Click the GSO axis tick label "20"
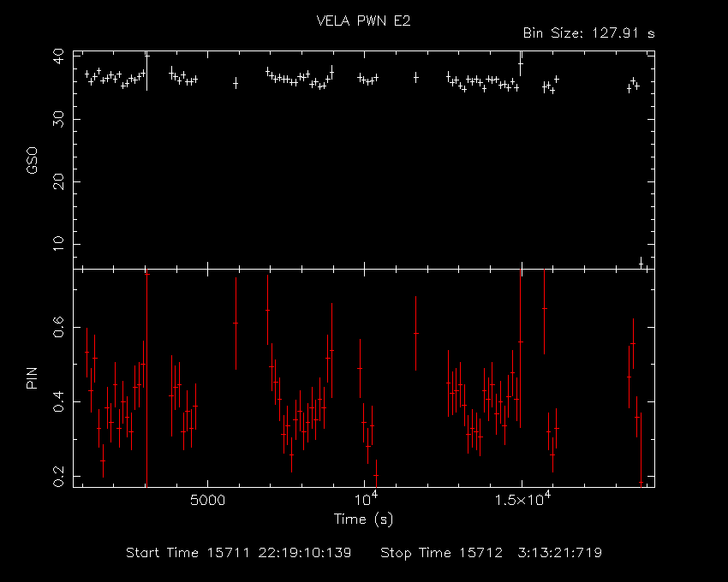The width and height of the screenshot is (728, 582). coord(58,182)
